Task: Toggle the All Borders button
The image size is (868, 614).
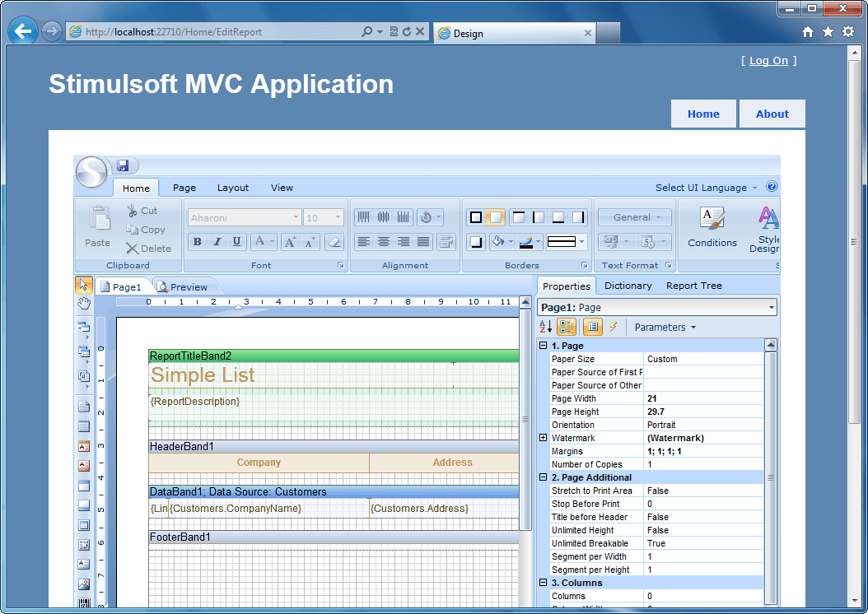Action: [476, 217]
